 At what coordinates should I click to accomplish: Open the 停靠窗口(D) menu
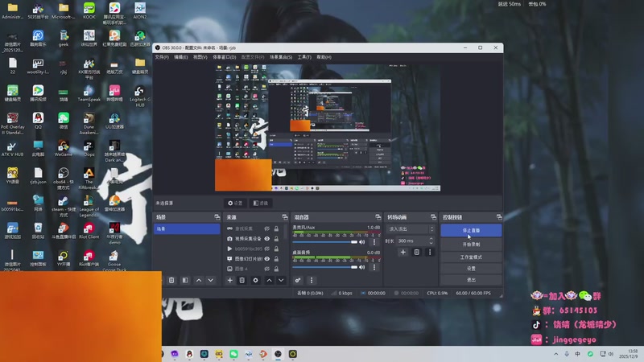(225, 57)
